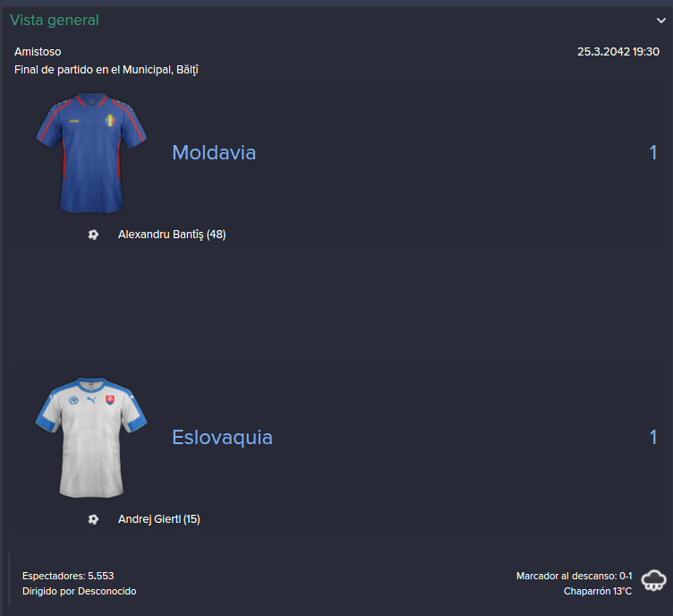
Task: Click the Amistoso competition label
Action: 38,52
